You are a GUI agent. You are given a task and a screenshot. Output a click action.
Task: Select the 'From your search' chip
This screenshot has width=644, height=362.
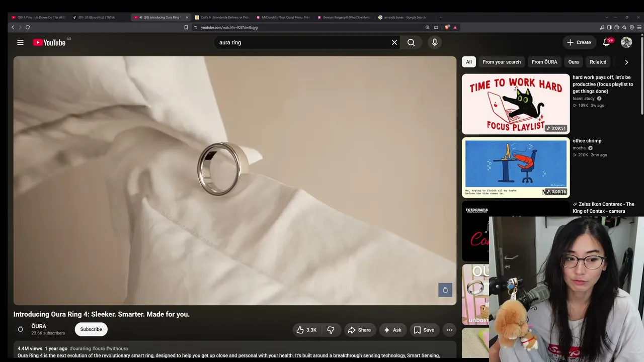click(502, 62)
